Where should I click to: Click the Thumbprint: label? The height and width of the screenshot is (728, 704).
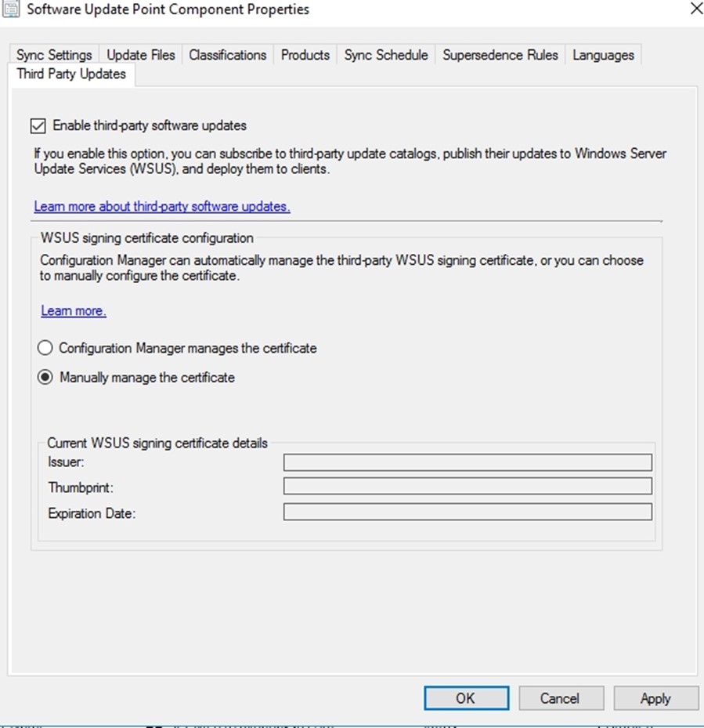tap(81, 487)
